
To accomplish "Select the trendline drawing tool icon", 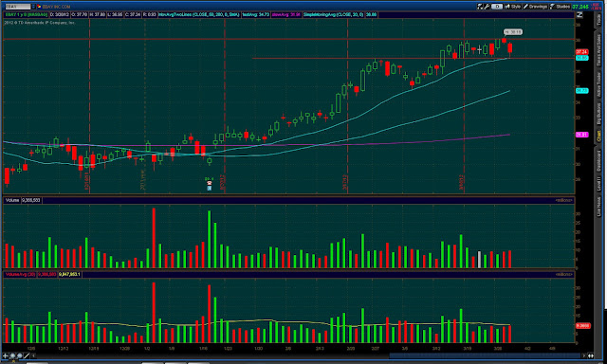I will (x=27, y=355).
